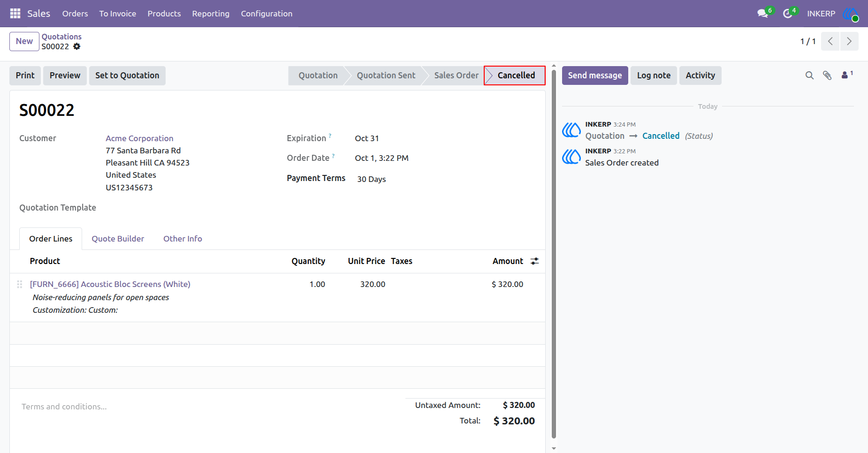Click the Preview button
This screenshot has width=868, height=453.
tap(65, 75)
